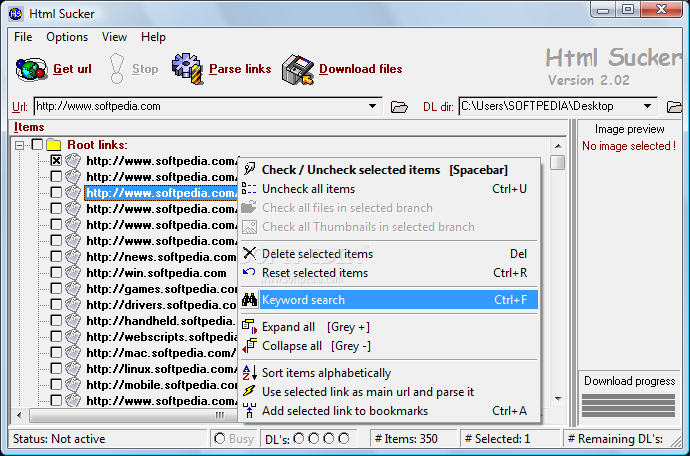Open the File menu
Image resolution: width=690 pixels, height=456 pixels.
coord(23,37)
